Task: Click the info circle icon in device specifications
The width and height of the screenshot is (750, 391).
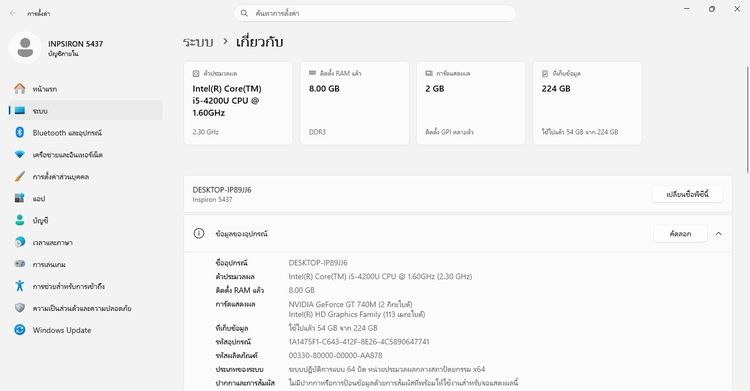Action: pyautogui.click(x=199, y=234)
